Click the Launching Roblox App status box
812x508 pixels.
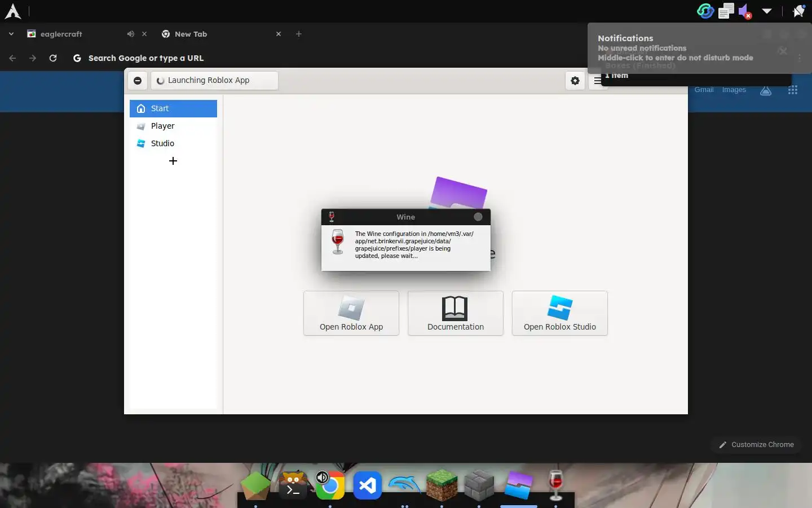pyautogui.click(x=214, y=81)
